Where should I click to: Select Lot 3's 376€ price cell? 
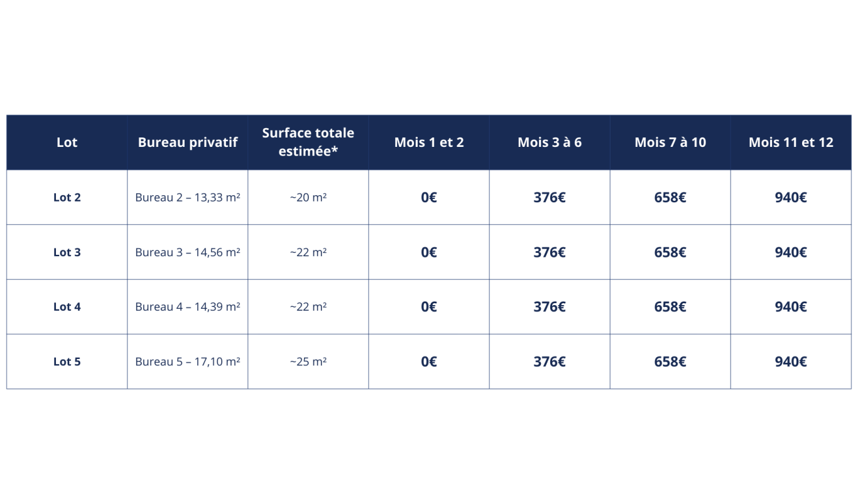[550, 252]
